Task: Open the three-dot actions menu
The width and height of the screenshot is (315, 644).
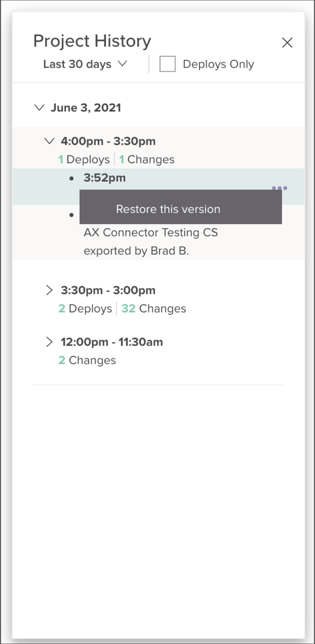Action: (x=279, y=188)
